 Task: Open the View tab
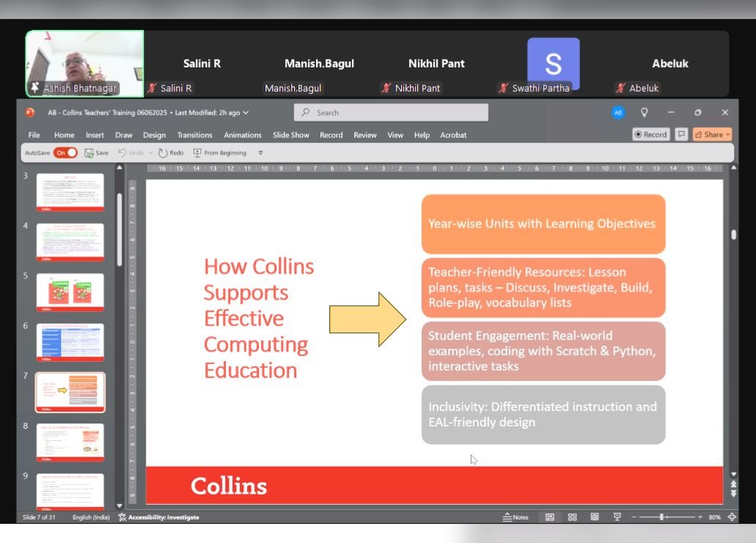pos(395,135)
